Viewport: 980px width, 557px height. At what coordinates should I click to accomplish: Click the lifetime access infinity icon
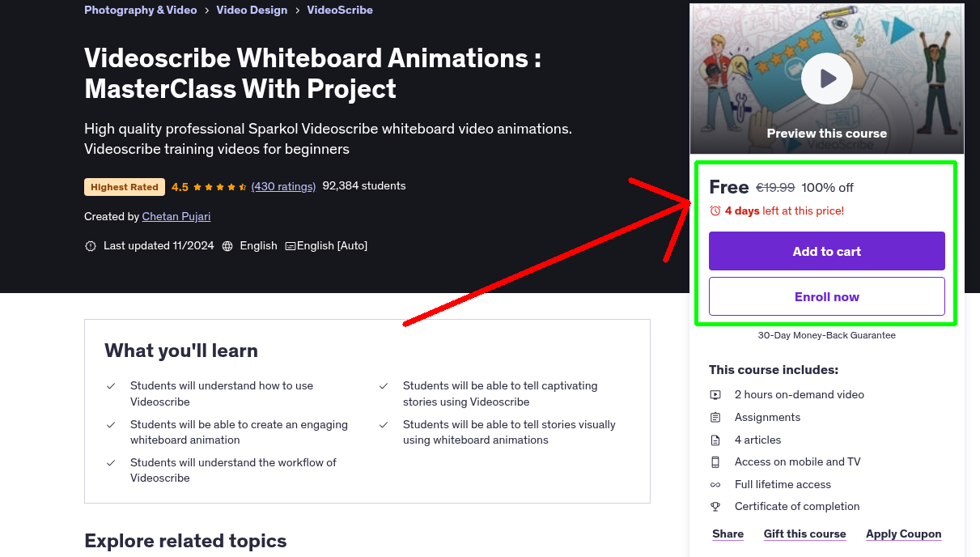click(x=715, y=484)
